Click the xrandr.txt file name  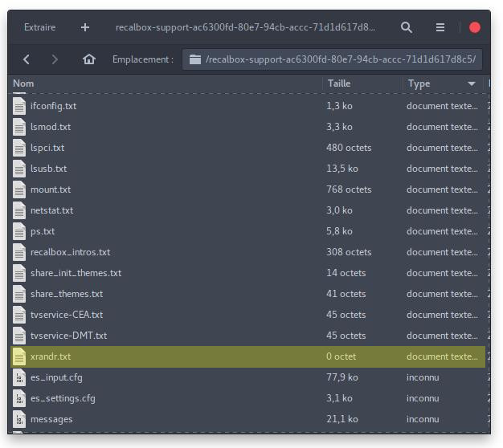51,356
